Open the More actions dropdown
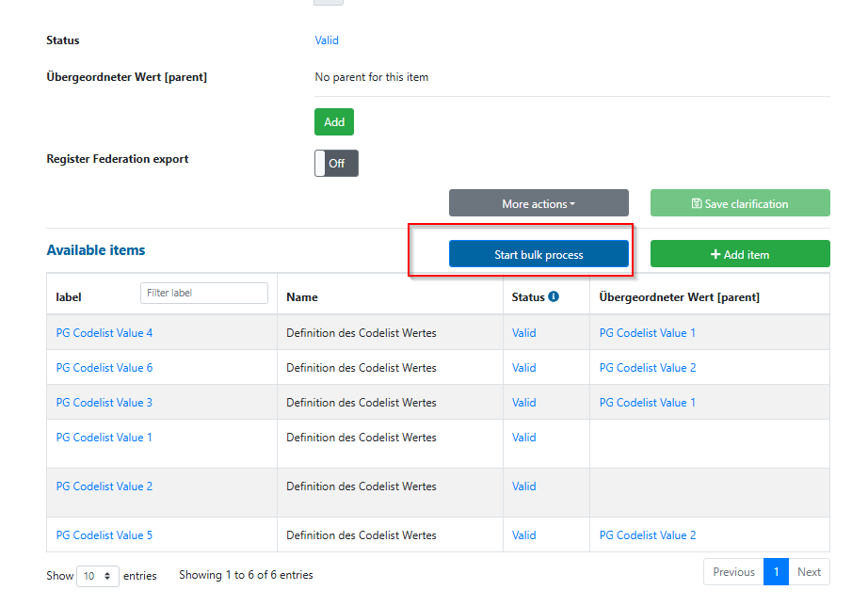This screenshot has height=606, width=868. 538,203
